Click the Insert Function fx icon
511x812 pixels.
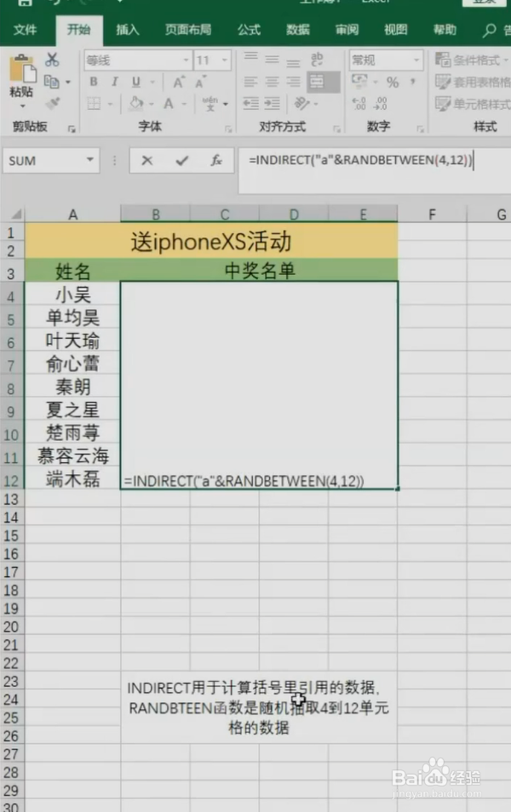pyautogui.click(x=216, y=161)
